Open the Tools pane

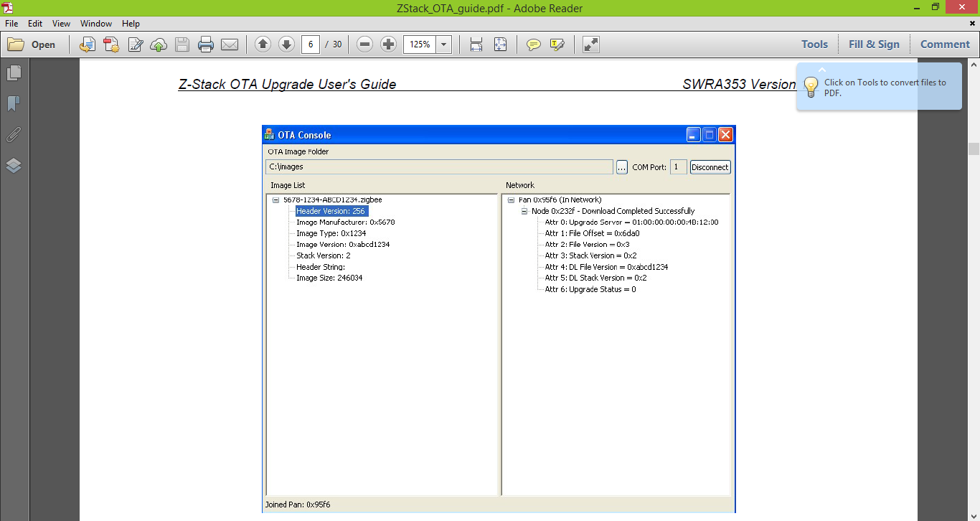point(814,44)
